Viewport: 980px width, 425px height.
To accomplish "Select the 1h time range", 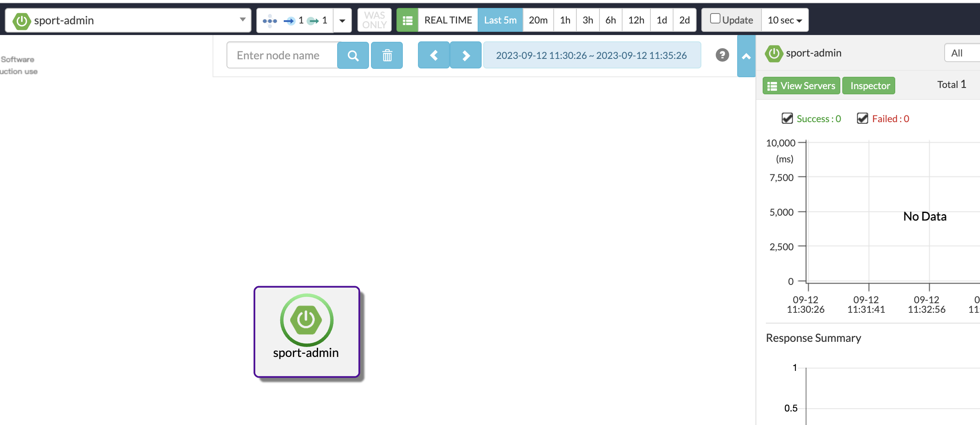I will pos(565,20).
